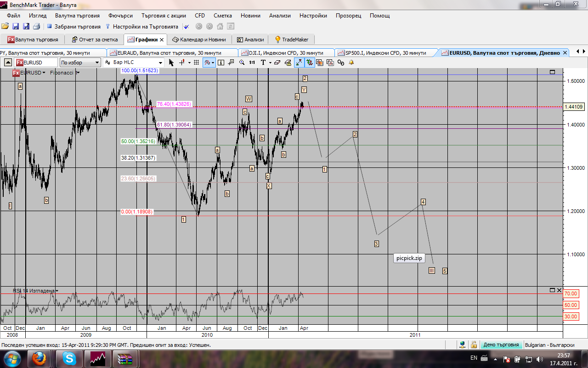The width and height of the screenshot is (588, 368).
Task: Open Skype from the Windows taskbar
Action: [x=70, y=358]
